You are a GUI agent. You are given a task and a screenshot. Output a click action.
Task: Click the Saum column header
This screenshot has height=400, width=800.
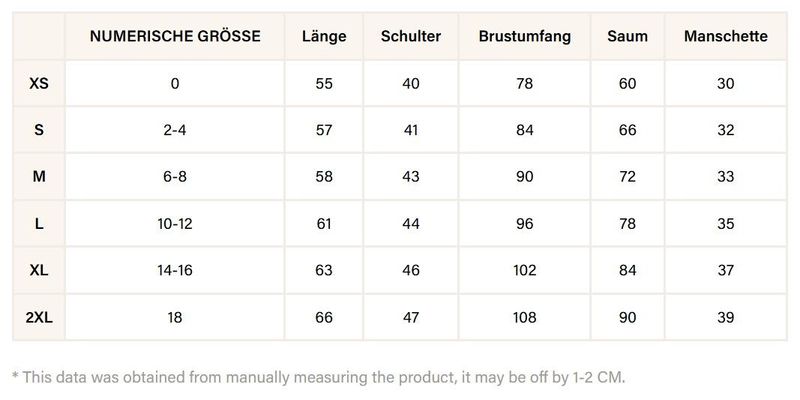pyautogui.click(x=627, y=37)
